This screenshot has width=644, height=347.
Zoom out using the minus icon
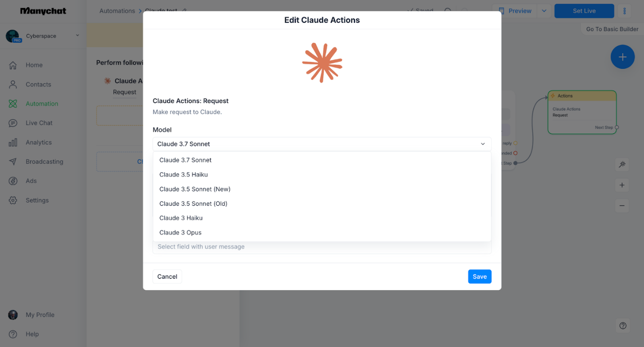(622, 206)
